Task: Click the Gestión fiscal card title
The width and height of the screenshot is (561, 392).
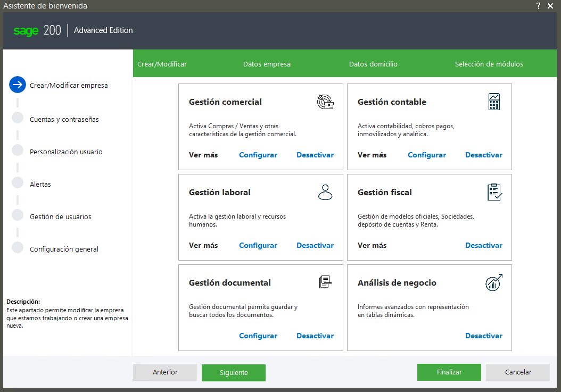Action: 385,193
